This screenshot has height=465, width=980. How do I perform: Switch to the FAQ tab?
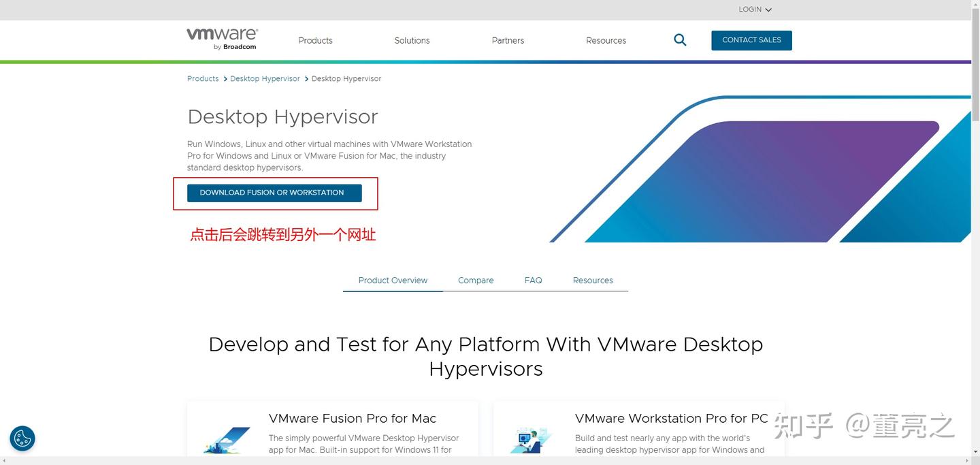click(x=533, y=280)
